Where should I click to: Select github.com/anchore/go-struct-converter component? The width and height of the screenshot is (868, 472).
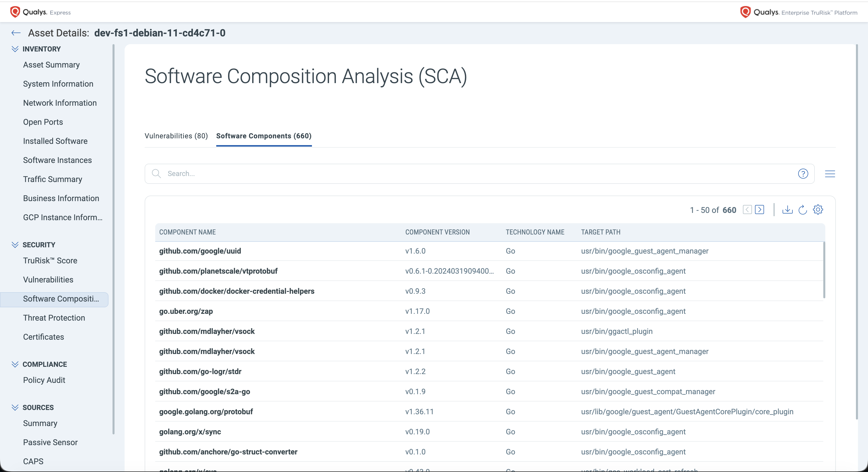click(x=228, y=452)
